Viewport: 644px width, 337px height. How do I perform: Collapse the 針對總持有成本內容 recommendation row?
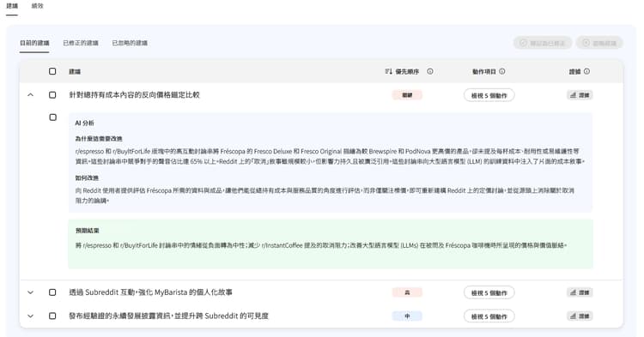[x=30, y=95]
